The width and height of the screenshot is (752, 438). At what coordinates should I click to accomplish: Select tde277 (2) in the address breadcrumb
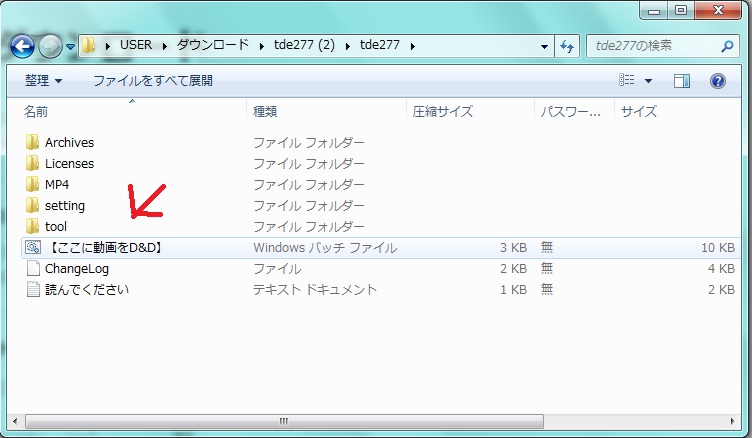pos(304,45)
